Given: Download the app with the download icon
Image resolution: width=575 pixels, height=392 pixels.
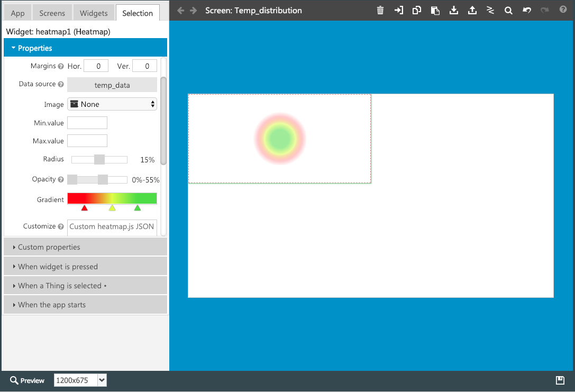Looking at the screenshot, I should [x=453, y=10].
